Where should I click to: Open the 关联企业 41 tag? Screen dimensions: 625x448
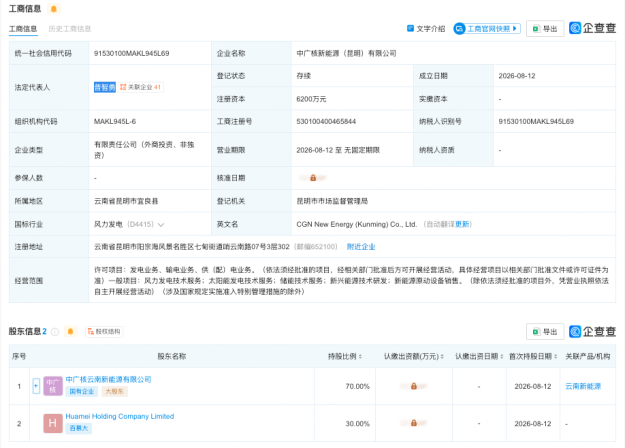[x=141, y=87]
